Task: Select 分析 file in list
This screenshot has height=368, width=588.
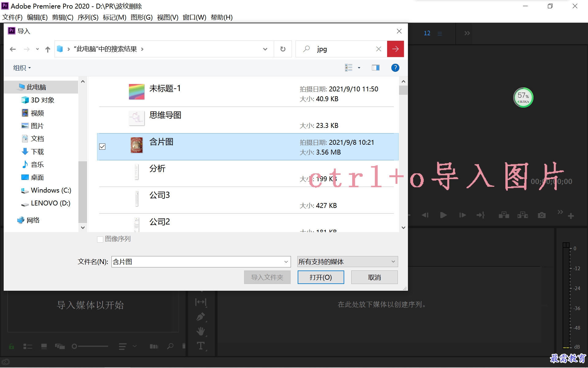Action: click(x=246, y=174)
